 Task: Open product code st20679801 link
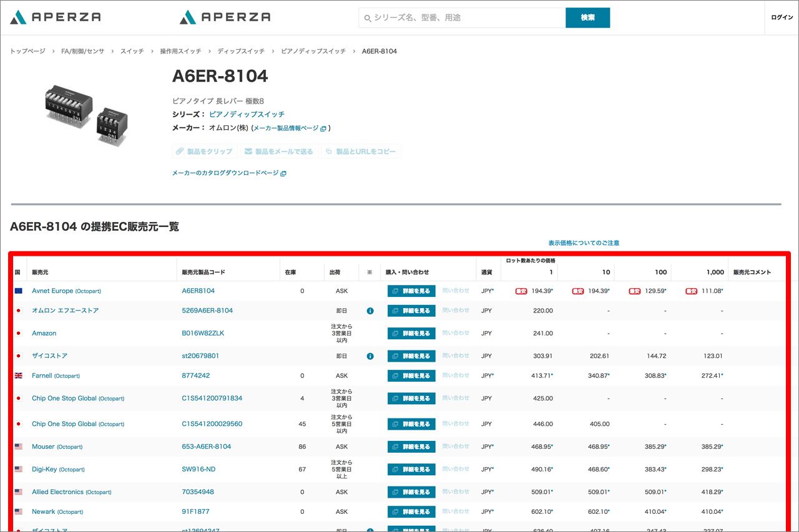pyautogui.click(x=200, y=355)
